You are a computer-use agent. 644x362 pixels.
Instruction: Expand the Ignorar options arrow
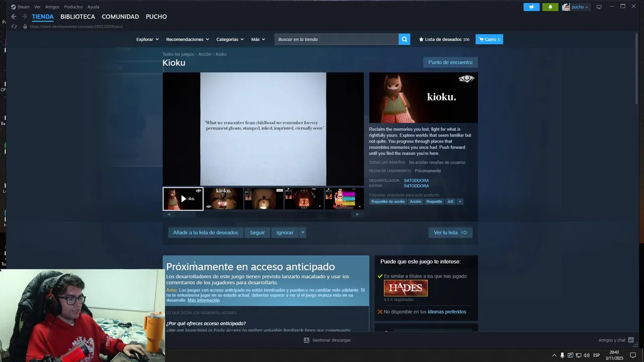tap(302, 232)
